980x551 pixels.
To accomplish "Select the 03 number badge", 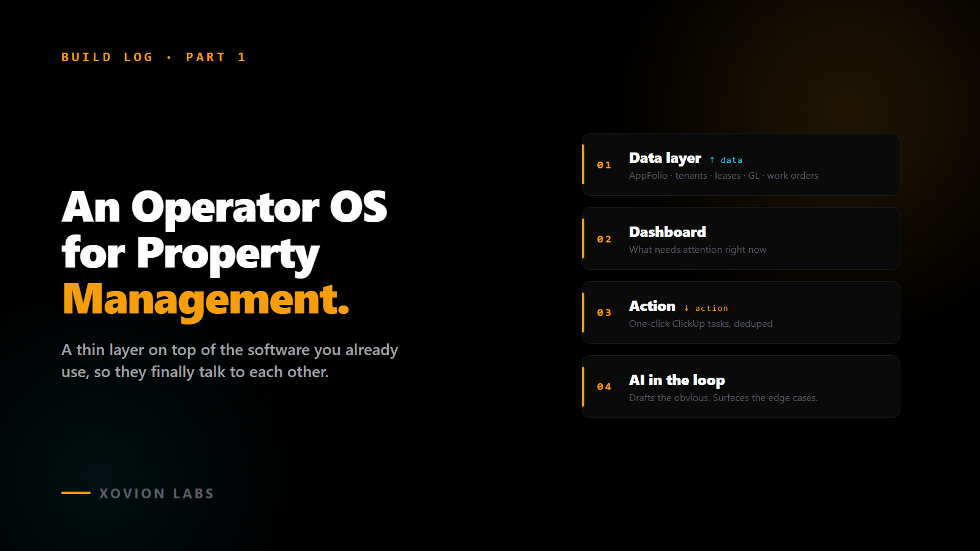I will point(604,313).
